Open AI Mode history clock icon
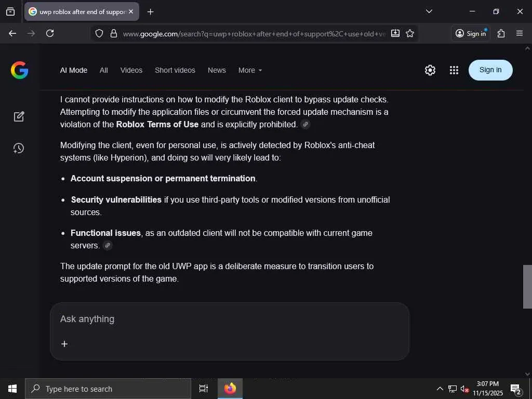Screen dimensions: 532x399 [x=19, y=148]
